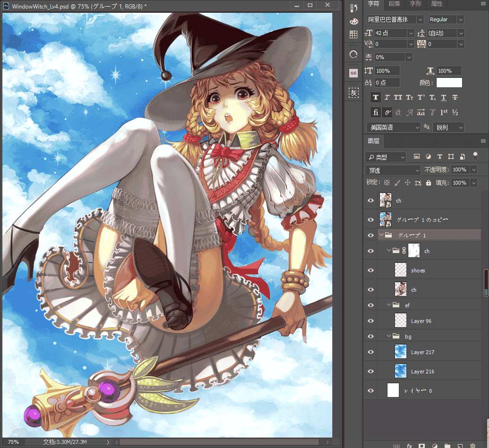
Task: Collapse the bg layer group
Action: [389, 336]
